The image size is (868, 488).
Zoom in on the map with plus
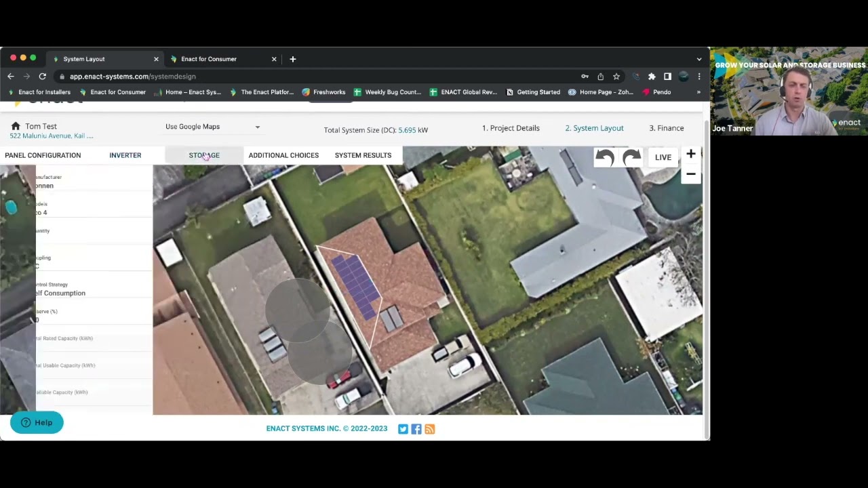tap(690, 155)
